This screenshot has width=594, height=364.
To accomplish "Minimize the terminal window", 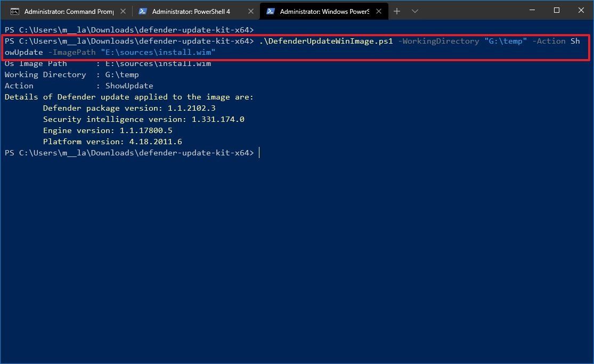I will [532, 10].
